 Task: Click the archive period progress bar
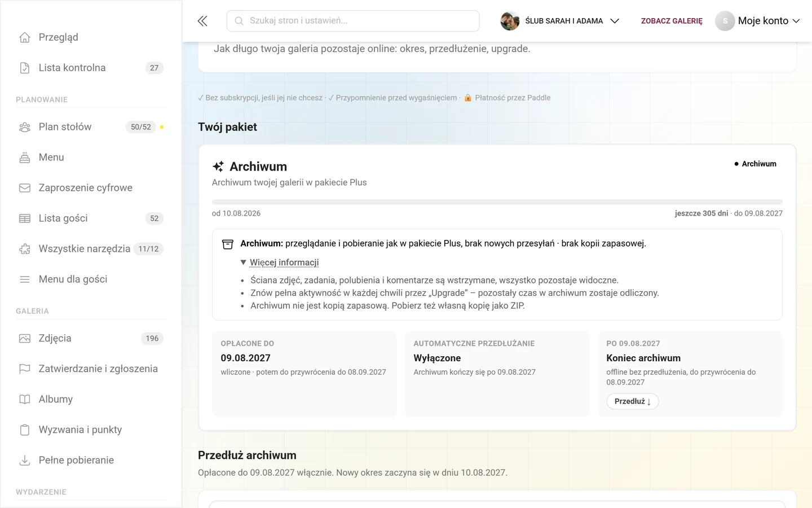click(x=497, y=202)
